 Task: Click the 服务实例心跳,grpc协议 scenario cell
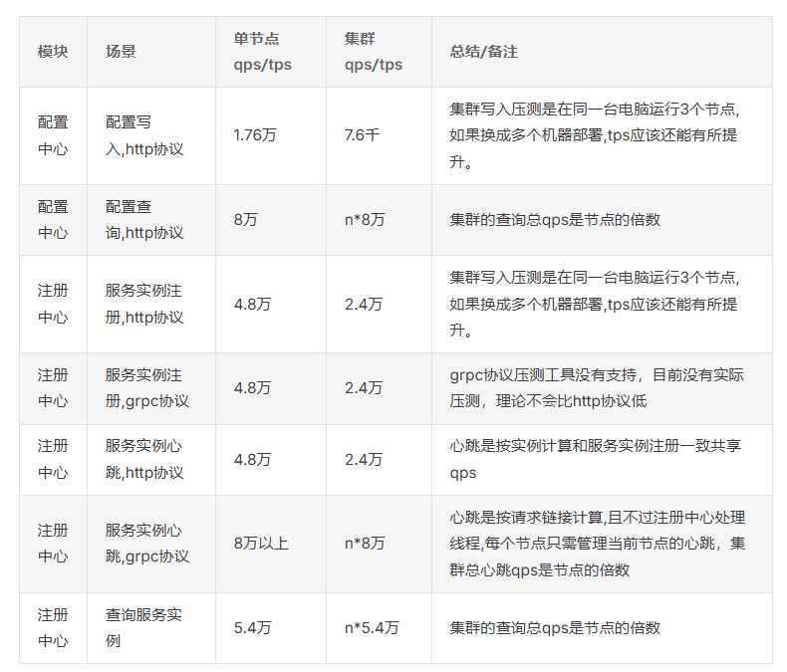point(146,544)
